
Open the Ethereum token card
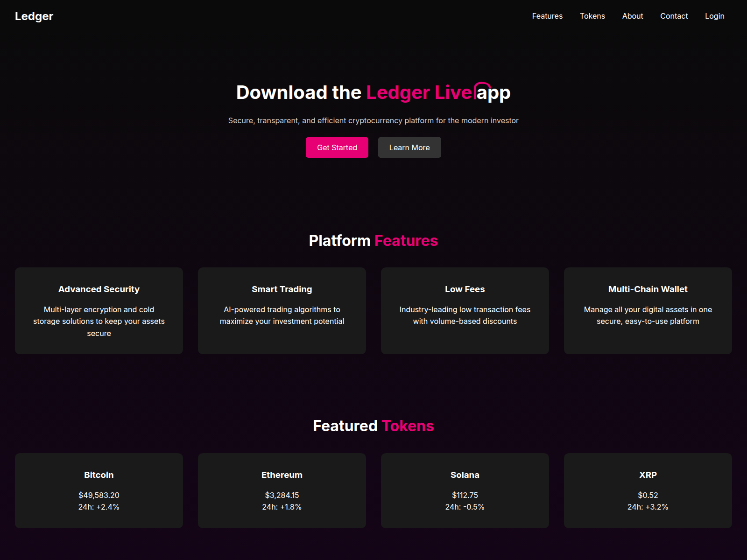(282, 490)
